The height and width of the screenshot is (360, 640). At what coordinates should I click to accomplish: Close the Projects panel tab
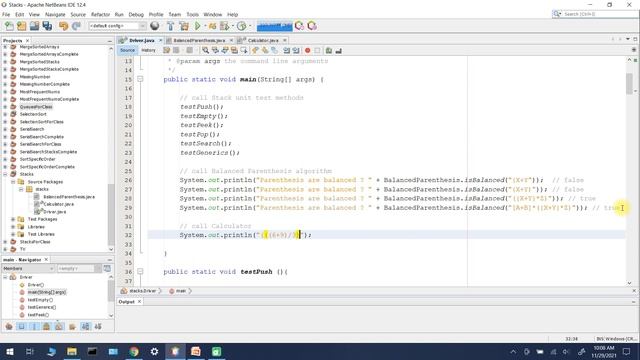pos(27,41)
